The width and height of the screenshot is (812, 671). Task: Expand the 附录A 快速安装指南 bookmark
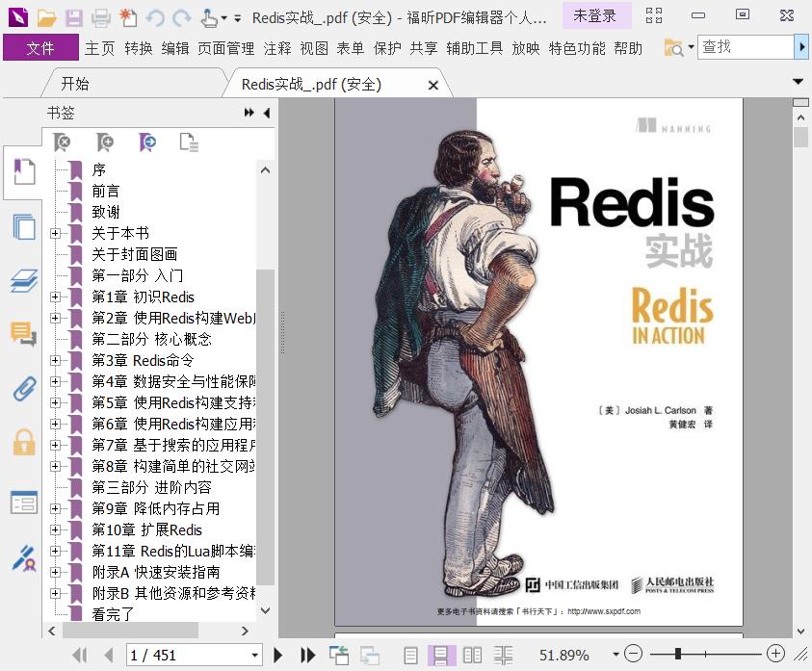coord(56,572)
